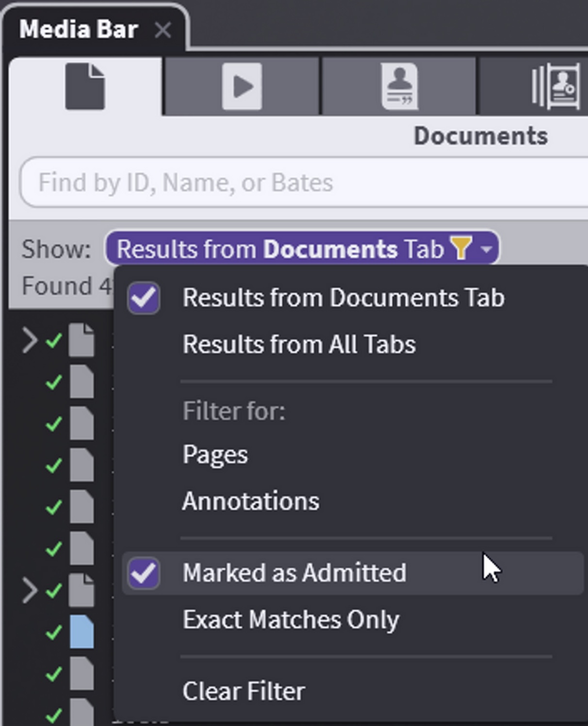This screenshot has height=726, width=588.
Task: Collapse the Show results dropdown arrow
Action: point(486,249)
